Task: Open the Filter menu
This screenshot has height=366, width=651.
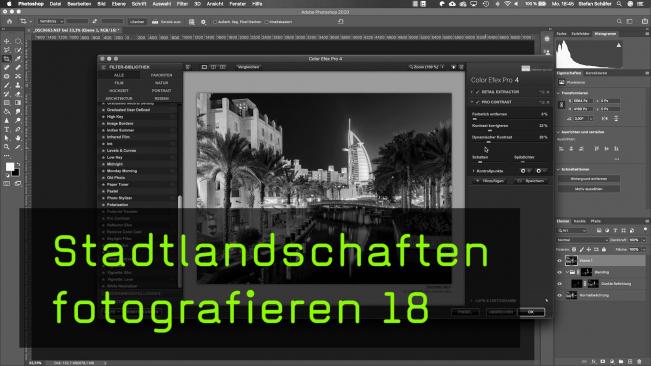Action: tap(182, 4)
